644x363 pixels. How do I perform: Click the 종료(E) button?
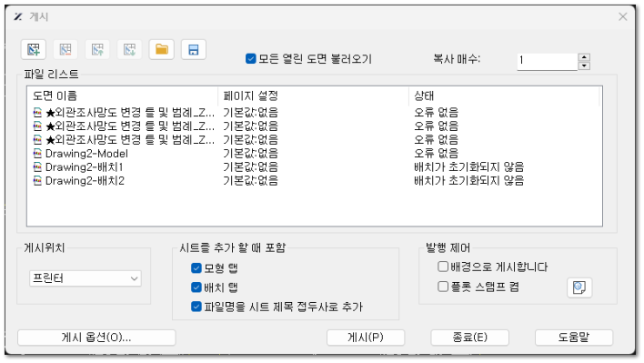pos(470,338)
